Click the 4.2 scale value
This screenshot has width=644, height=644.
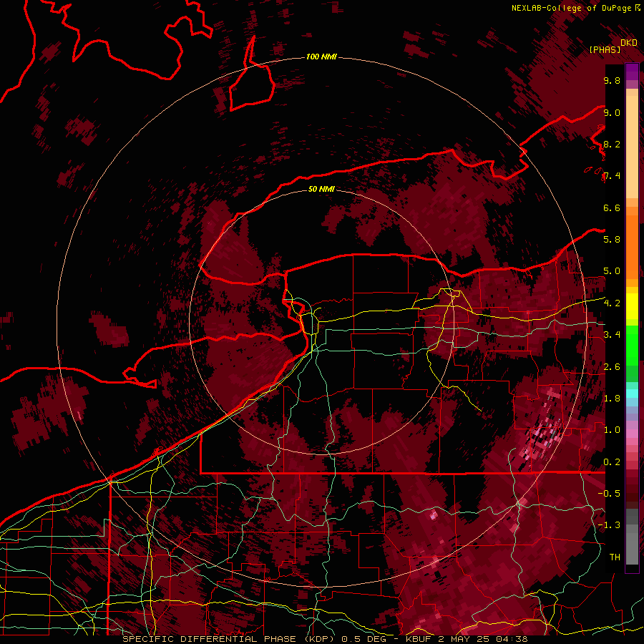tap(612, 303)
